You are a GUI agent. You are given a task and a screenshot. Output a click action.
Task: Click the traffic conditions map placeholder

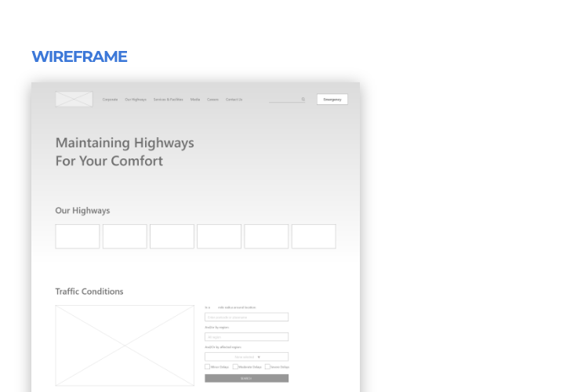click(x=125, y=346)
